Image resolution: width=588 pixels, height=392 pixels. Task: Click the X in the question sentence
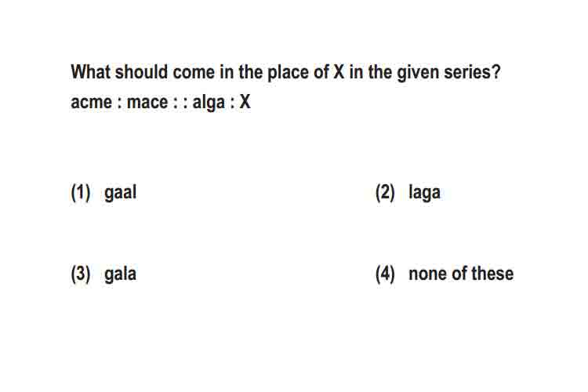tap(339, 71)
